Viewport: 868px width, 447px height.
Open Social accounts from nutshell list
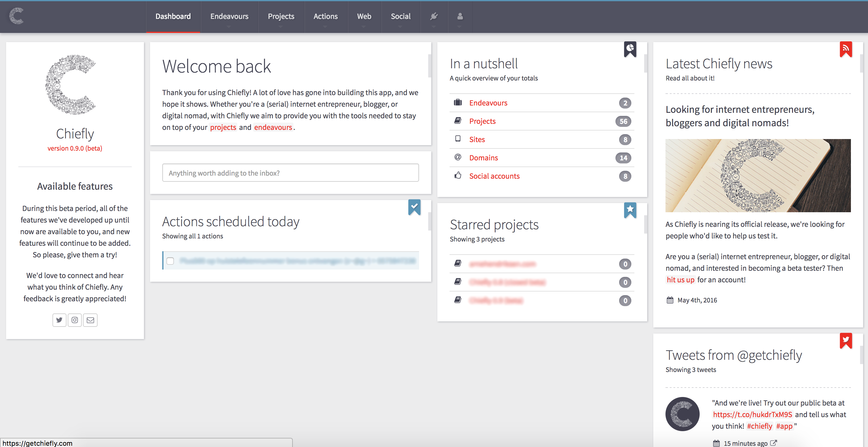494,176
